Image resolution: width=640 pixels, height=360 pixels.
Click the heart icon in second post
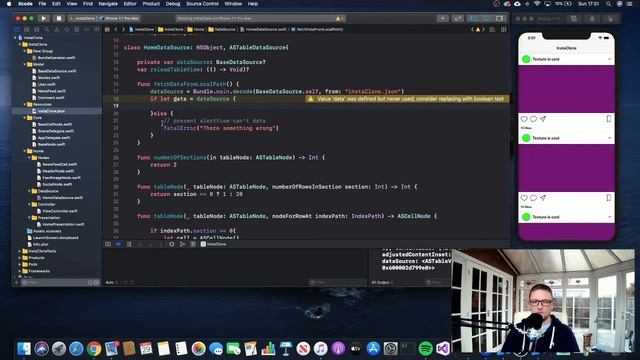click(524, 198)
